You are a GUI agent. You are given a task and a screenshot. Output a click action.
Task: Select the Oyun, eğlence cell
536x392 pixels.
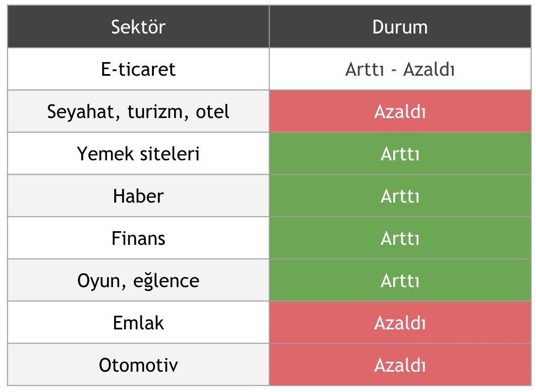click(138, 281)
